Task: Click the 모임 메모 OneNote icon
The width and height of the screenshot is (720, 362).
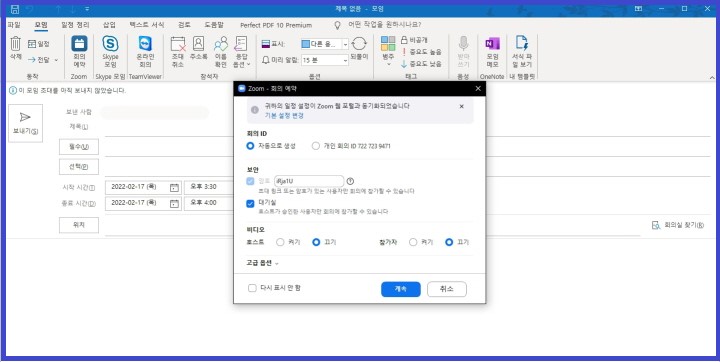Action: coord(492,51)
